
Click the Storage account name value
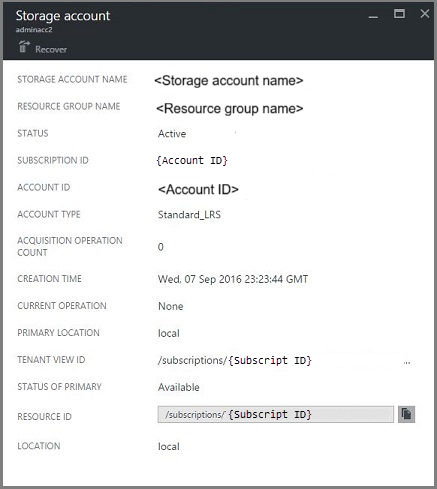pyautogui.click(x=229, y=81)
